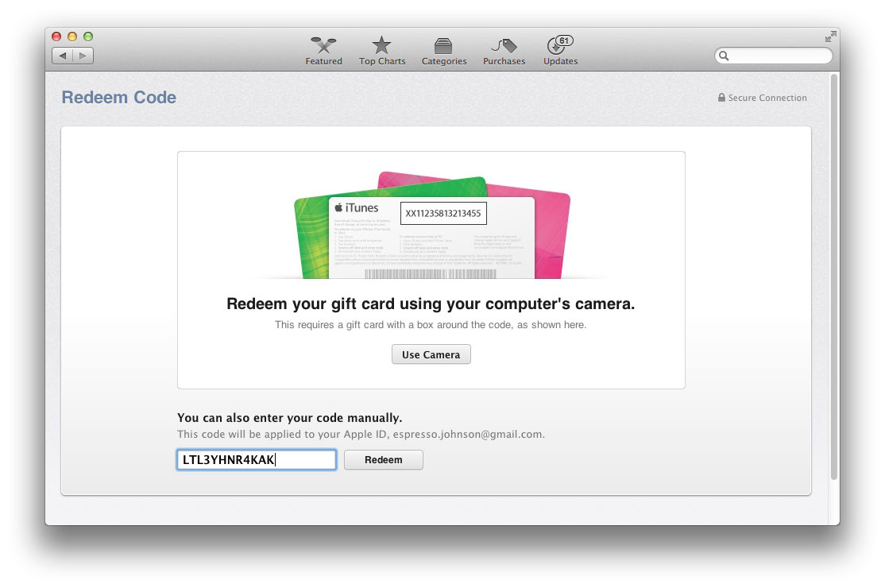The image size is (885, 588).
Task: Click the Use Camera button
Action: pyautogui.click(x=431, y=354)
